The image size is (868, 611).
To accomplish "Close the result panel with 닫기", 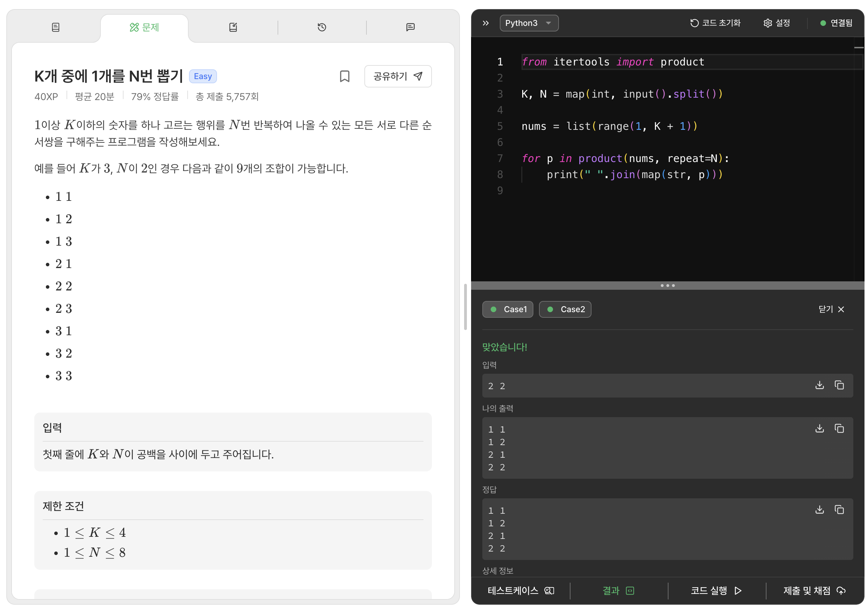I will [x=831, y=309].
